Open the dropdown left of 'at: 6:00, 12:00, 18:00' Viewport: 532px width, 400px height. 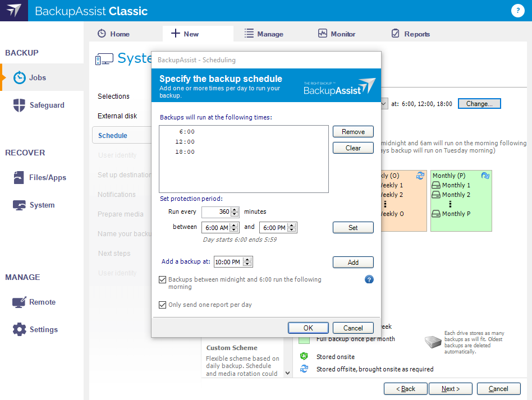tap(384, 104)
